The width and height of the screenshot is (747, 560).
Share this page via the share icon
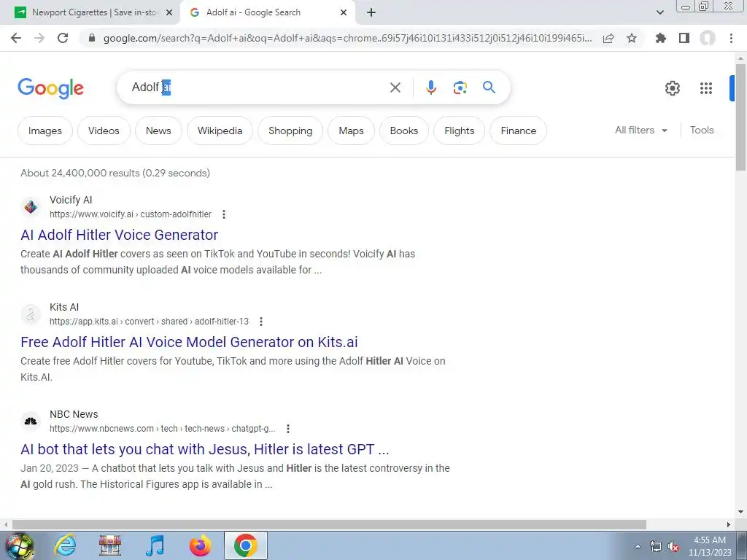pyautogui.click(x=608, y=38)
